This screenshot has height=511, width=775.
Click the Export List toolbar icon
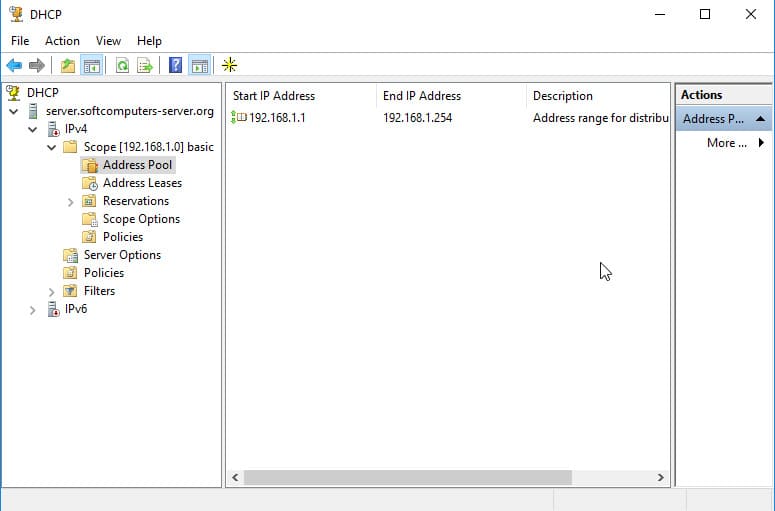coord(145,66)
